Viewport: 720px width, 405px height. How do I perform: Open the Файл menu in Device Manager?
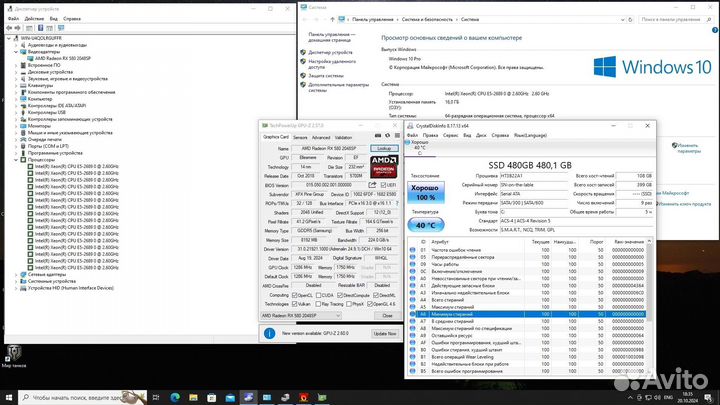click(13, 19)
